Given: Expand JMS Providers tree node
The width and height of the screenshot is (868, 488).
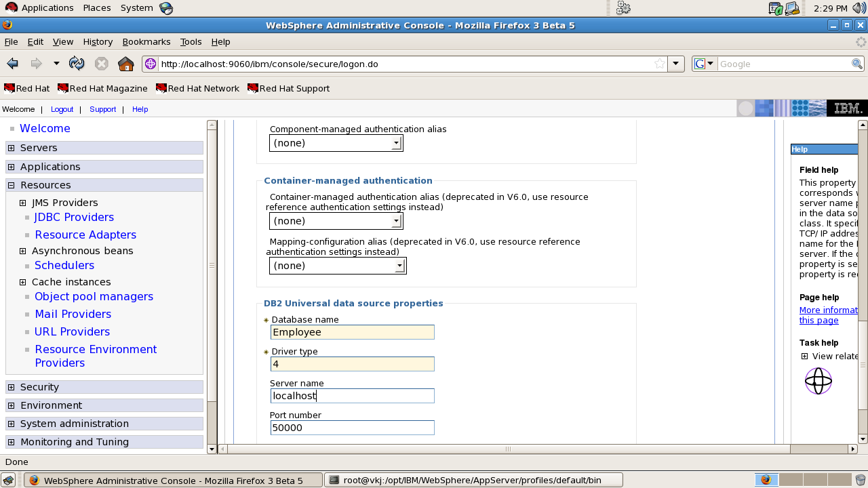Looking at the screenshot, I should click(x=22, y=203).
